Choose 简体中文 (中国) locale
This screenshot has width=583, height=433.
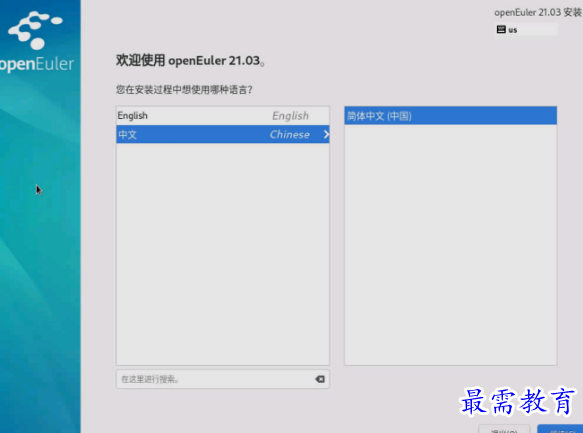pyautogui.click(x=450, y=116)
